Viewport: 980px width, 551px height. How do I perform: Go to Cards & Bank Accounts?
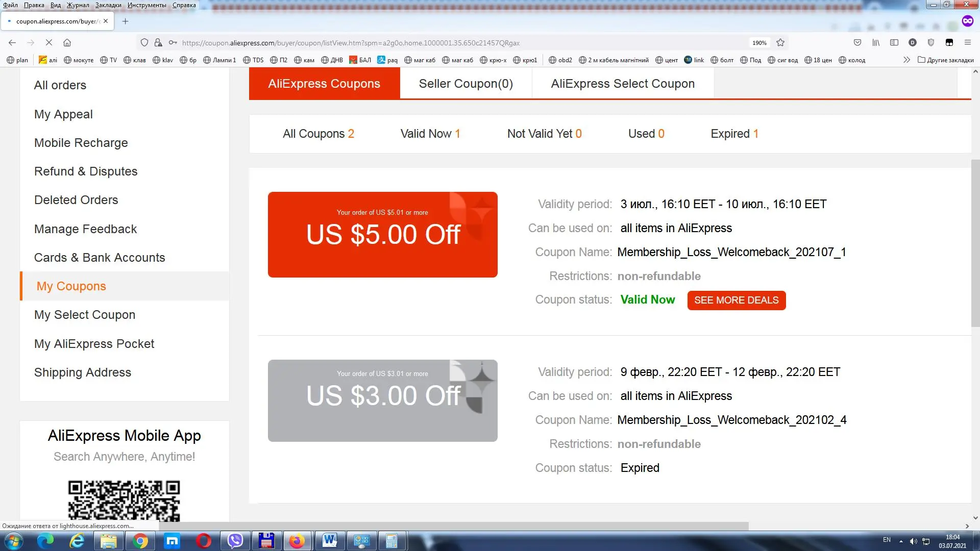100,258
